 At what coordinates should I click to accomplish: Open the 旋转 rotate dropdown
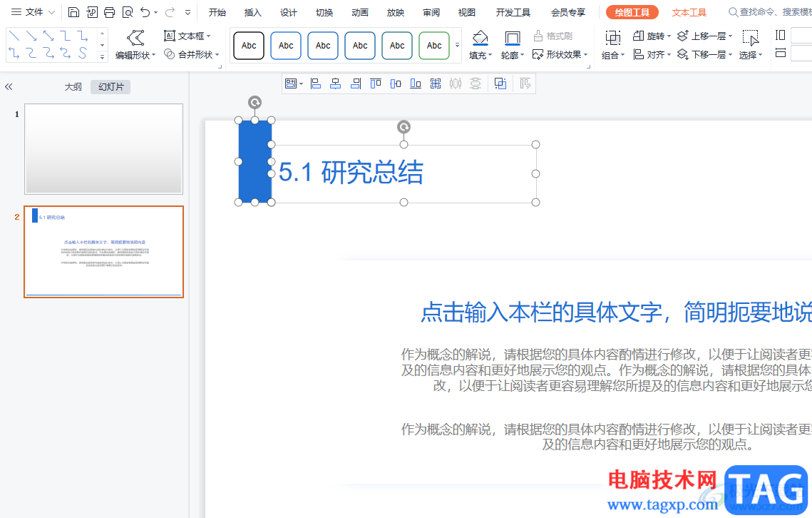pyautogui.click(x=669, y=36)
